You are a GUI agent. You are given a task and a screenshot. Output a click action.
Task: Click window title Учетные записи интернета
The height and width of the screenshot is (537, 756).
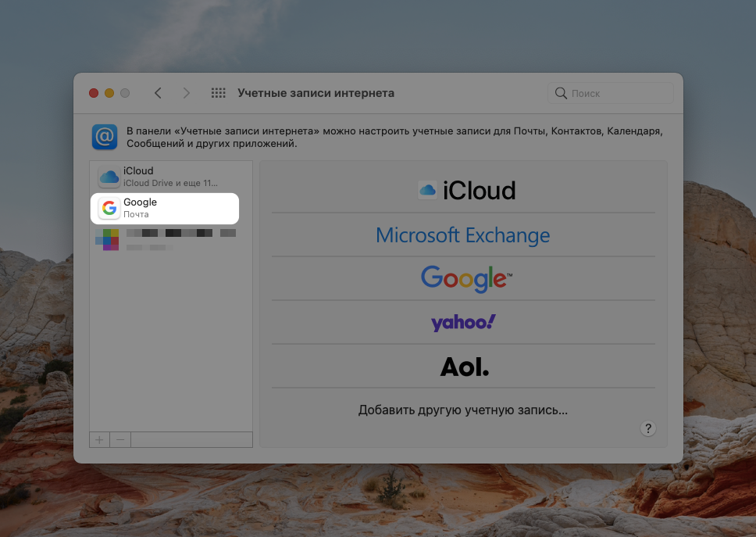[316, 93]
